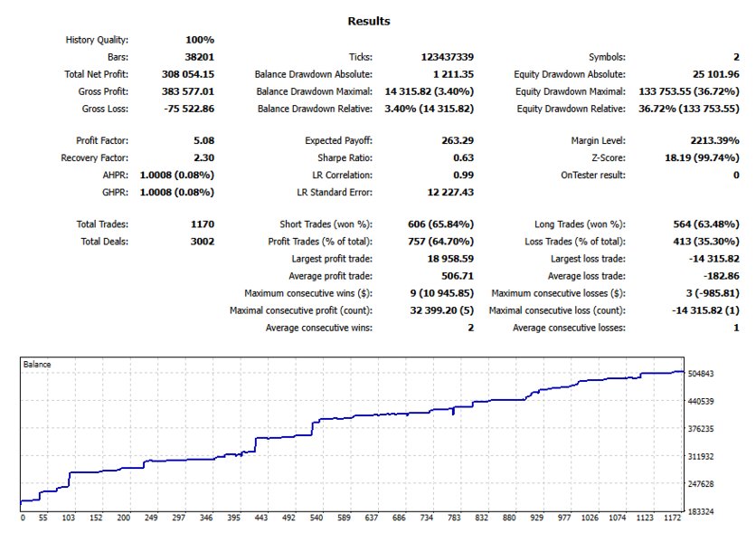Click the Balance chart label
756x543 pixels.
[37, 365]
